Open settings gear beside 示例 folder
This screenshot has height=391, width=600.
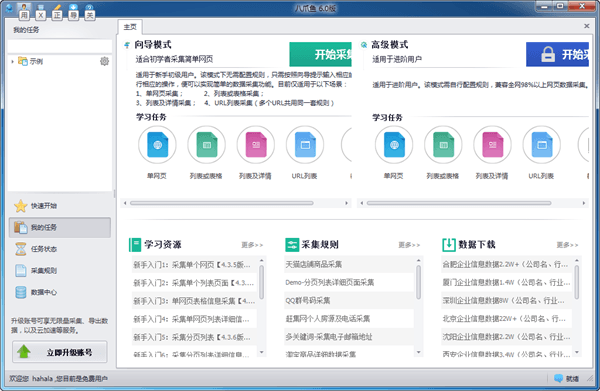(104, 61)
